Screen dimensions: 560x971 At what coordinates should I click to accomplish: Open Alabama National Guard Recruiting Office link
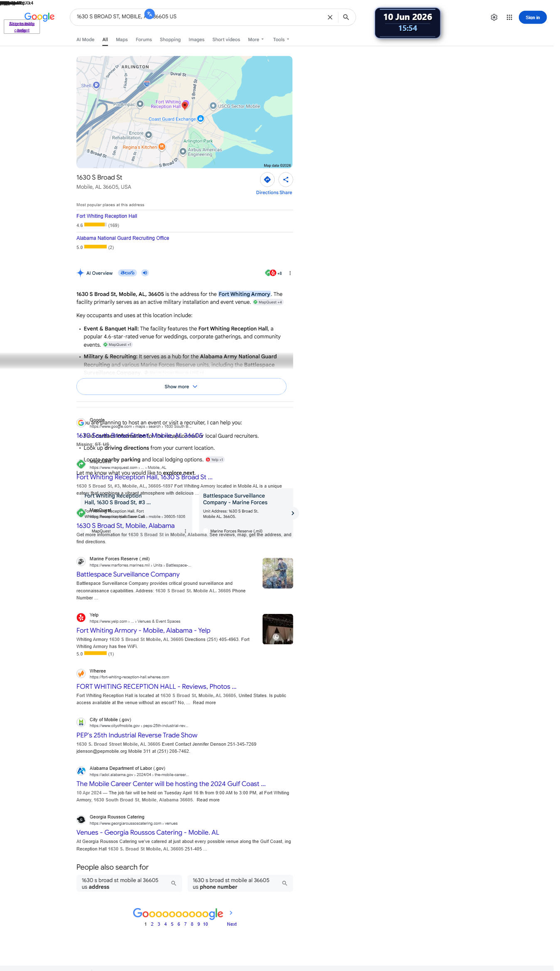(x=123, y=238)
